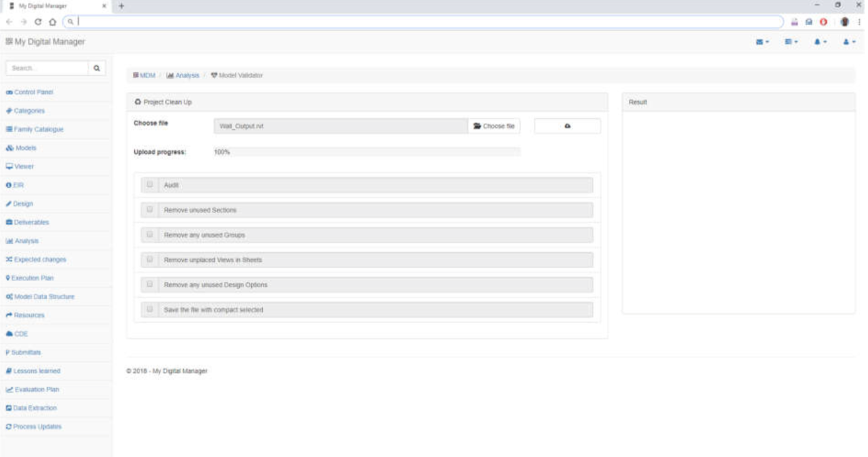868x457 pixels.
Task: Click the Choose file button
Action: 493,125
